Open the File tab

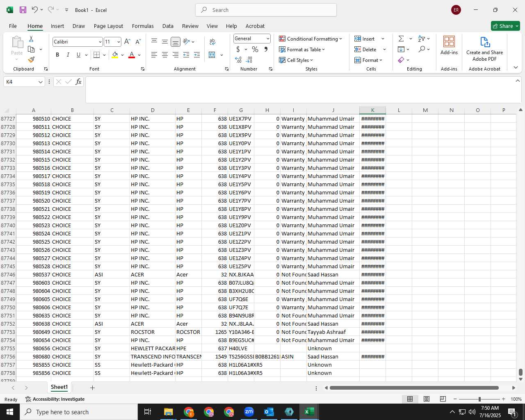pos(13,26)
